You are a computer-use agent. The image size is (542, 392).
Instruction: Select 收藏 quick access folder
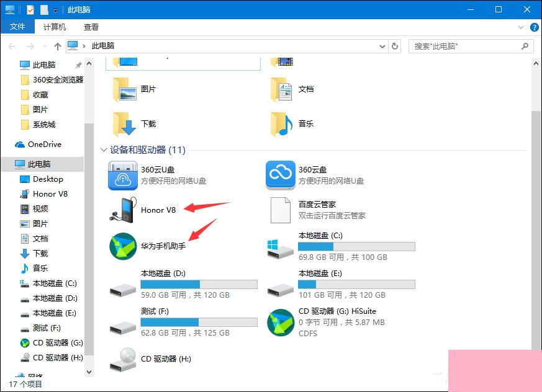click(x=34, y=95)
